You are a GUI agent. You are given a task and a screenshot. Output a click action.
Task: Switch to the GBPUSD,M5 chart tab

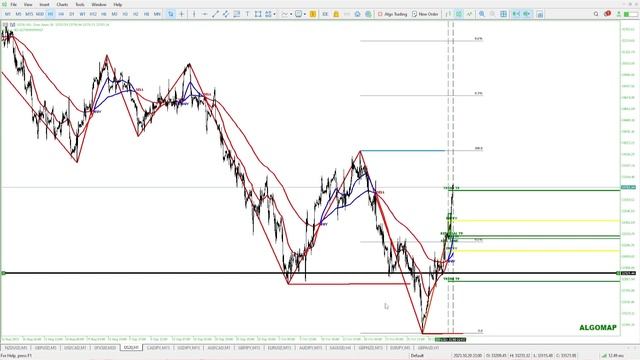click(46, 348)
